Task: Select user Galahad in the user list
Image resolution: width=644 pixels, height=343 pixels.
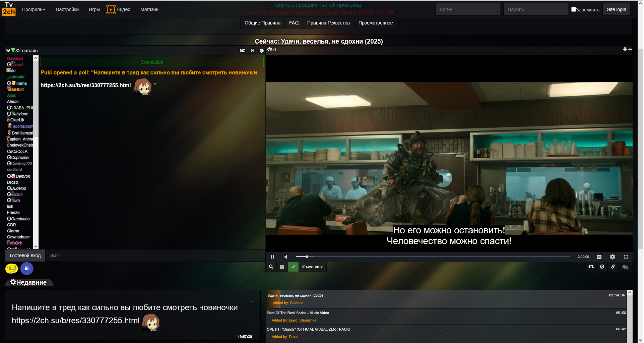Action: coord(15,59)
